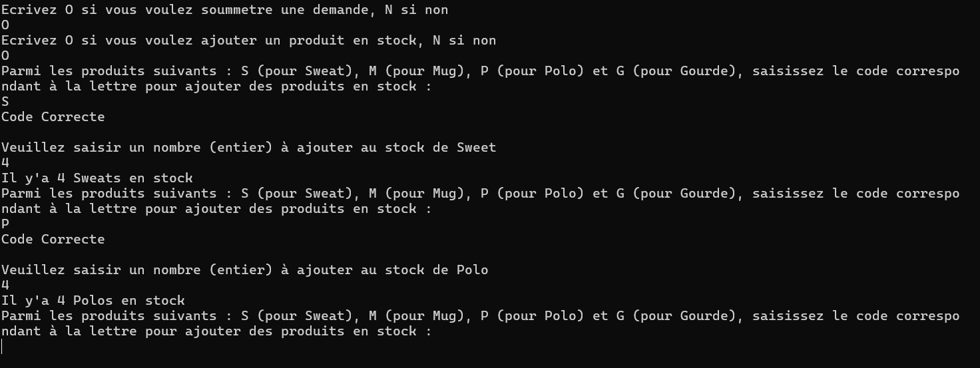Viewport: 980px width, 368px height.
Task: Click the 'ajouter au stock de Sweet' prompt
Action: coord(248,148)
